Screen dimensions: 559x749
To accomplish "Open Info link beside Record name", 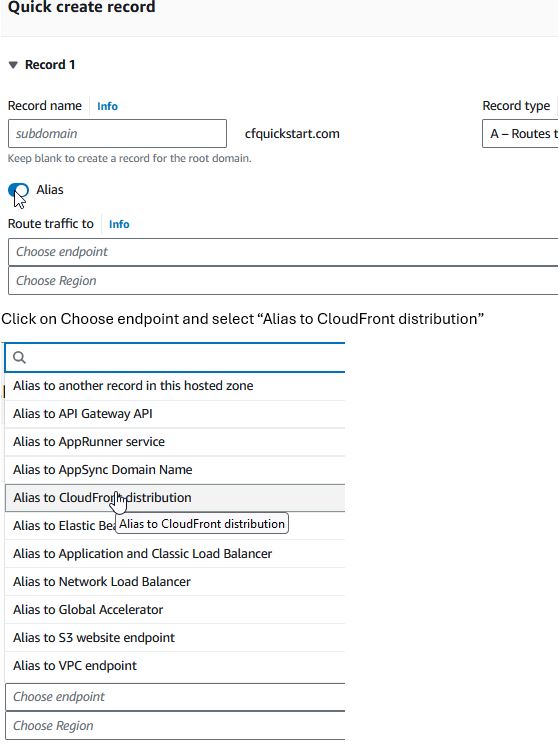I will pos(108,106).
